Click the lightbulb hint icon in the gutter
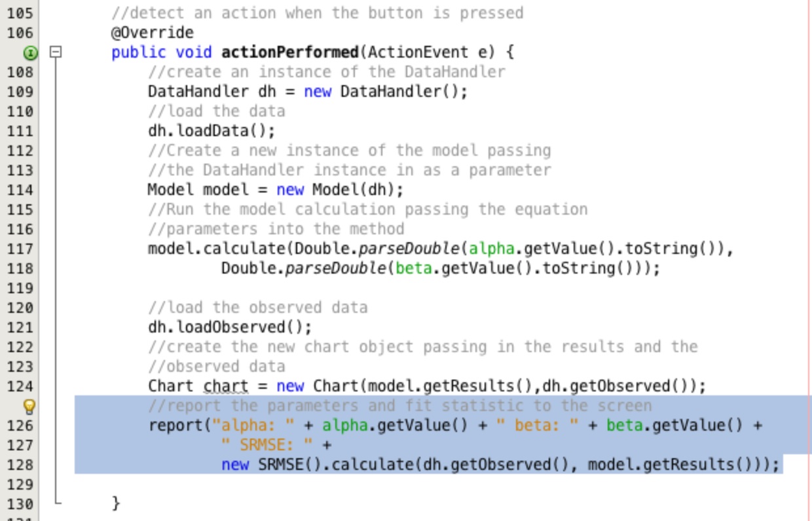Image resolution: width=812 pixels, height=521 pixels. pyautogui.click(x=29, y=406)
